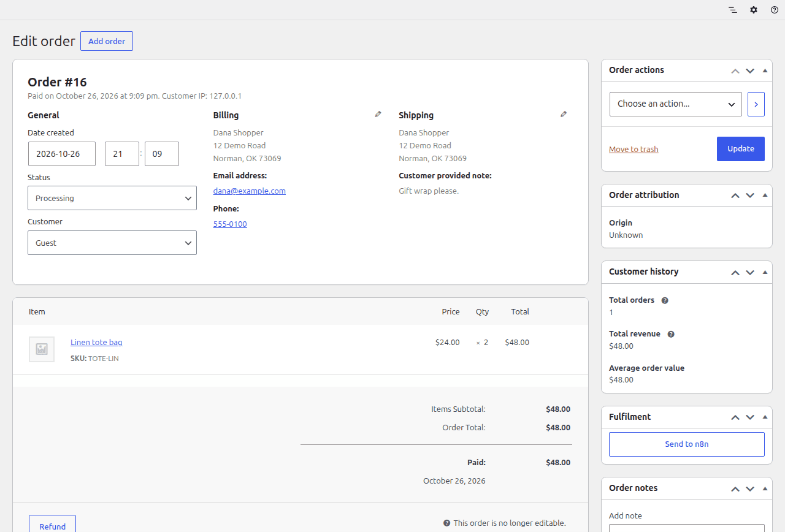Edit the Shipping address with the pencil icon
The width and height of the screenshot is (785, 532).
564,114
